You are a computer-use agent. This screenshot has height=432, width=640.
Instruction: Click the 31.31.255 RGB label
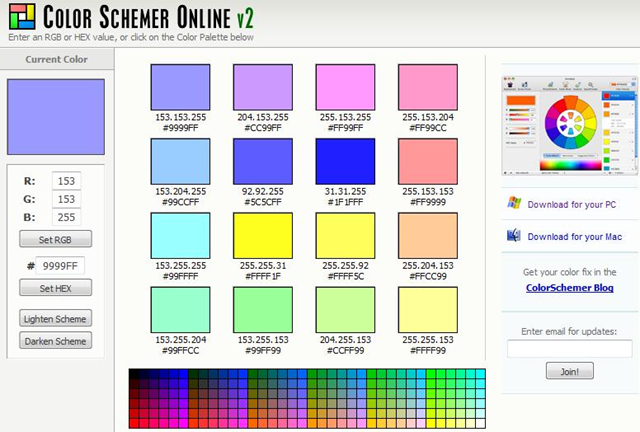345,192
